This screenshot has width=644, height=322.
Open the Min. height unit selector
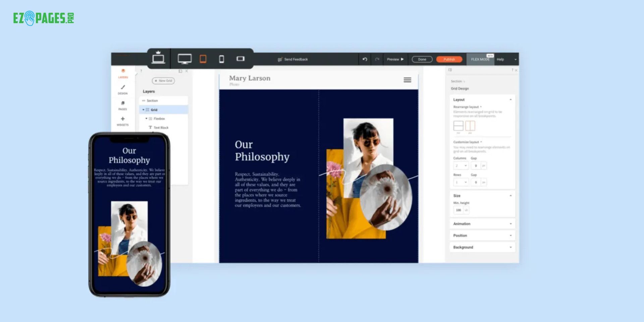[x=466, y=210]
